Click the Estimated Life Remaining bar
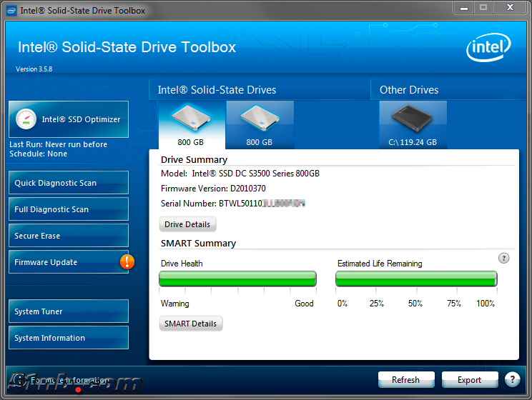 pyautogui.click(x=416, y=279)
